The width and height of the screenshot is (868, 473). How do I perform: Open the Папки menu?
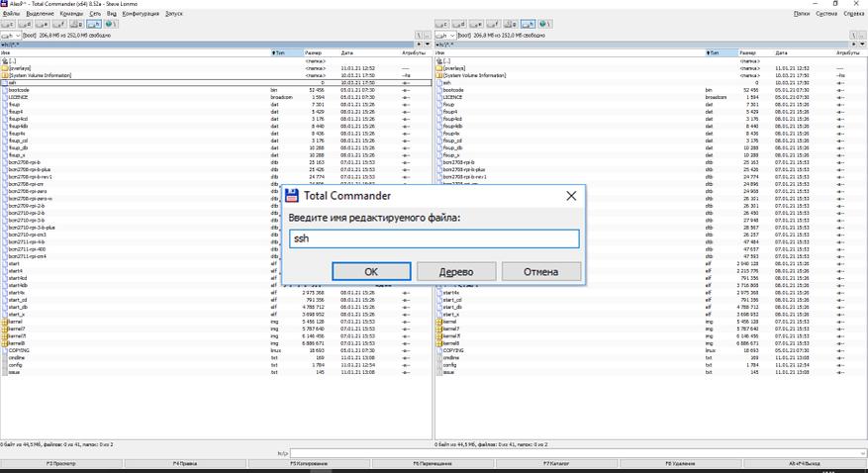(x=802, y=13)
